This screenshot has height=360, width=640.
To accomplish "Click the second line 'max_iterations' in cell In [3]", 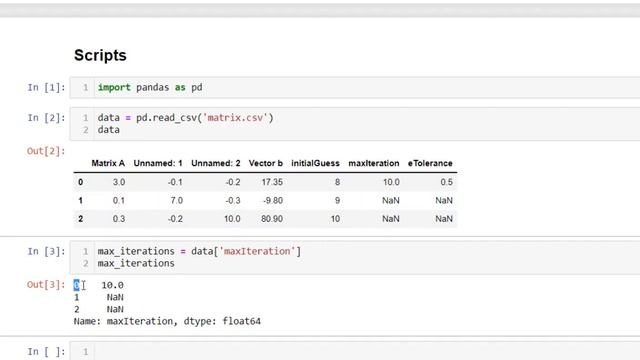I will (136, 263).
